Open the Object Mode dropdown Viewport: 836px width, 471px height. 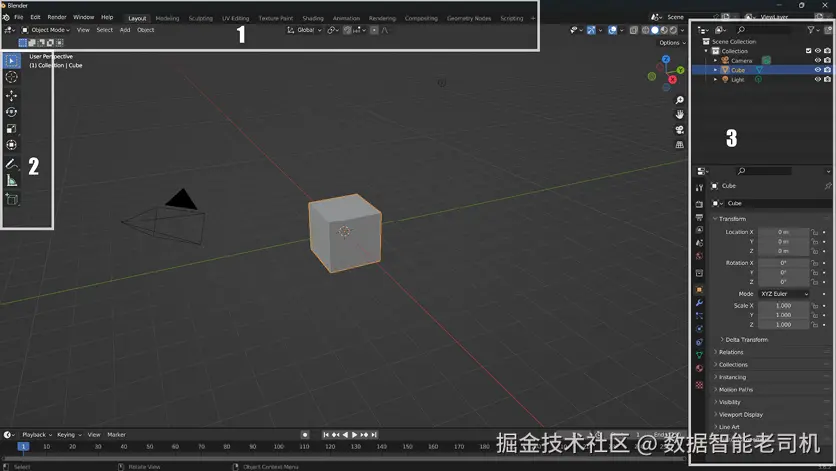click(x=45, y=30)
